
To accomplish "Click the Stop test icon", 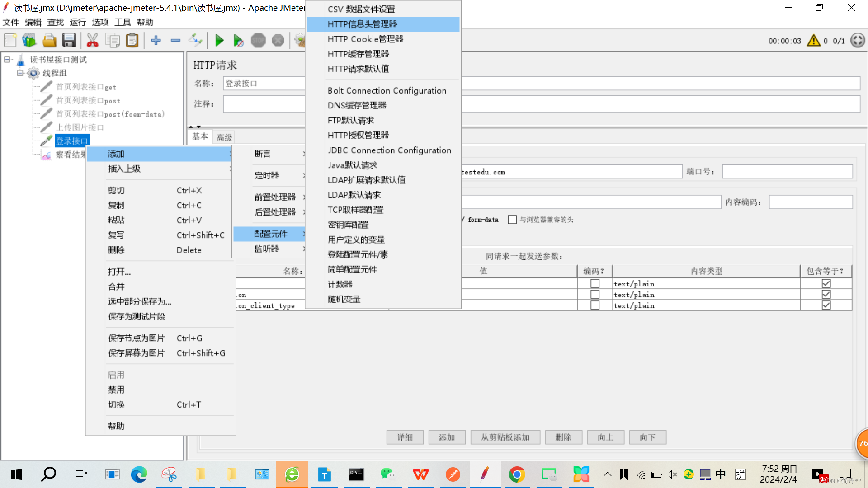I will point(258,41).
